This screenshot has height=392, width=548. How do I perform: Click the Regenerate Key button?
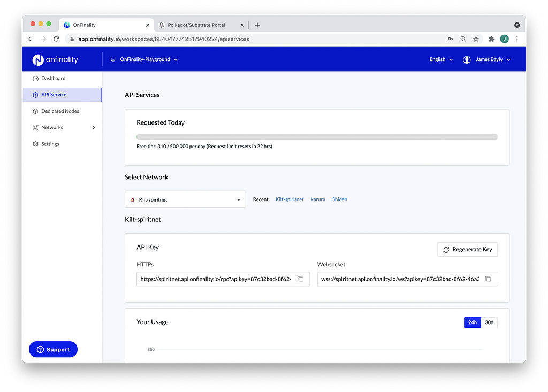[467, 249]
